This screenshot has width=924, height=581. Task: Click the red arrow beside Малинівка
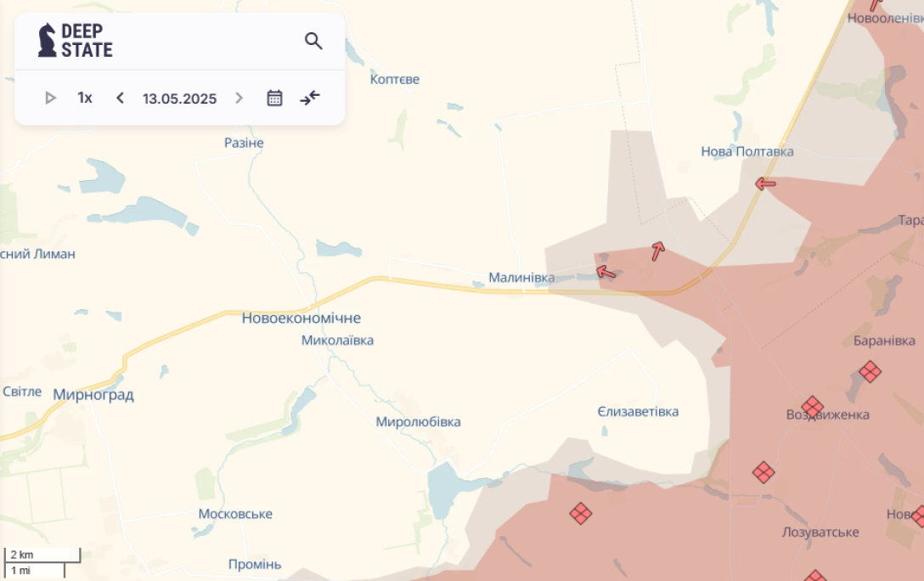(x=606, y=272)
